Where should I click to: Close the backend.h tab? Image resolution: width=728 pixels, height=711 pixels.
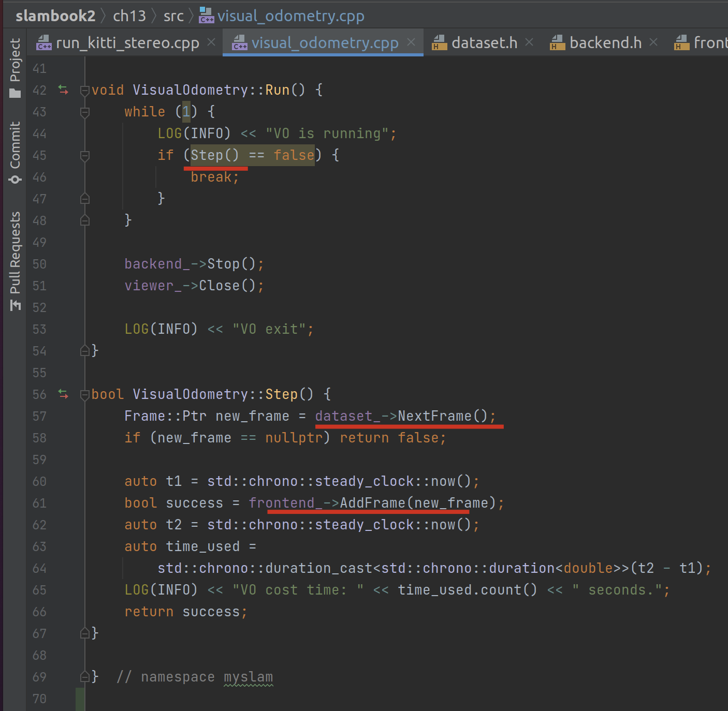click(x=653, y=42)
